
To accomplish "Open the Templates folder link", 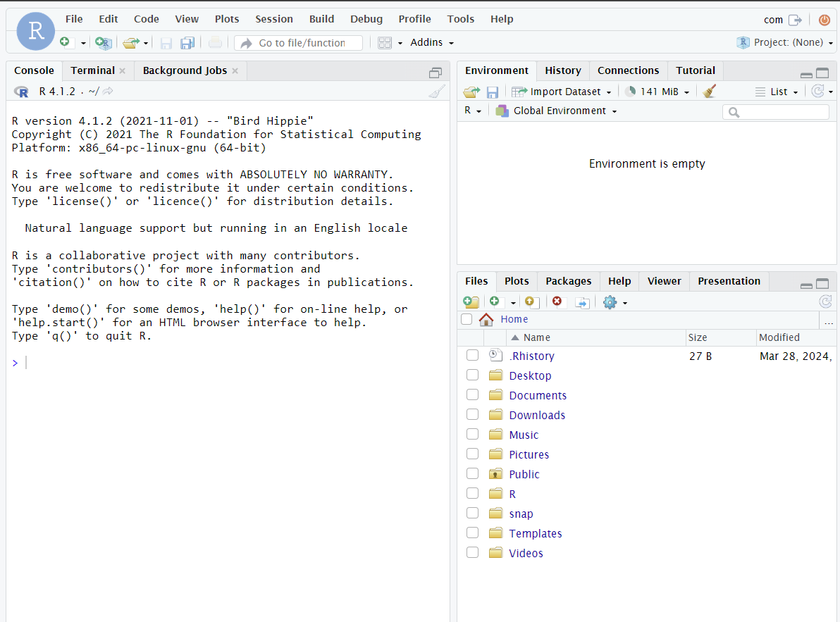I will point(535,534).
